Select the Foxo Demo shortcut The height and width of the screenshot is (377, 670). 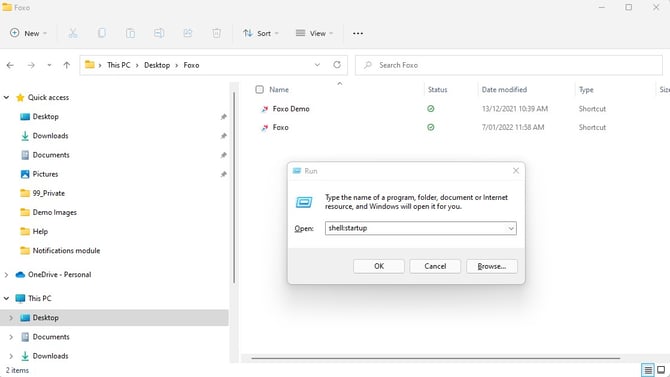(291, 109)
